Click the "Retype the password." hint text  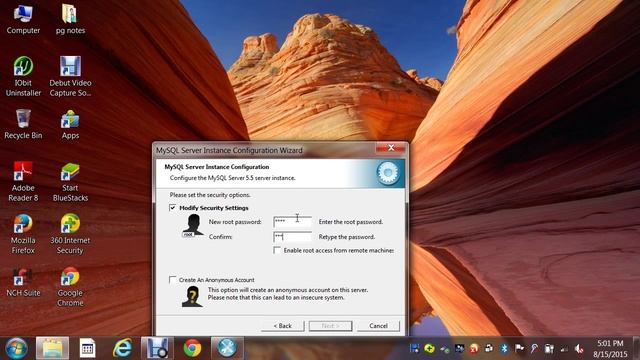point(347,237)
